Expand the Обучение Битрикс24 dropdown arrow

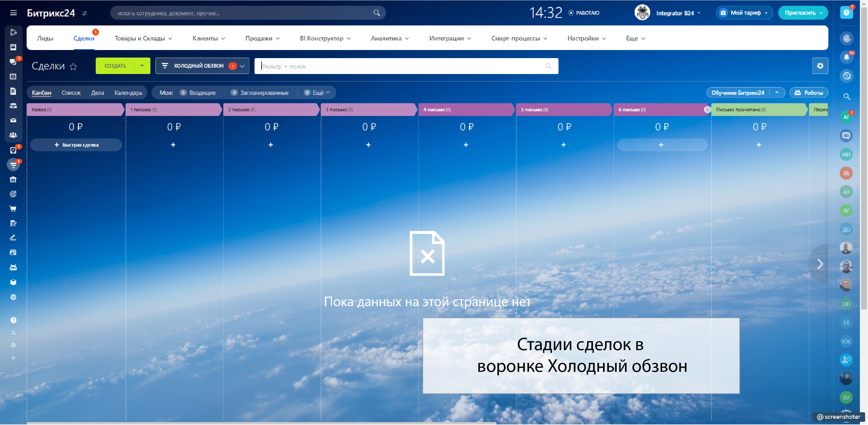pyautogui.click(x=777, y=92)
